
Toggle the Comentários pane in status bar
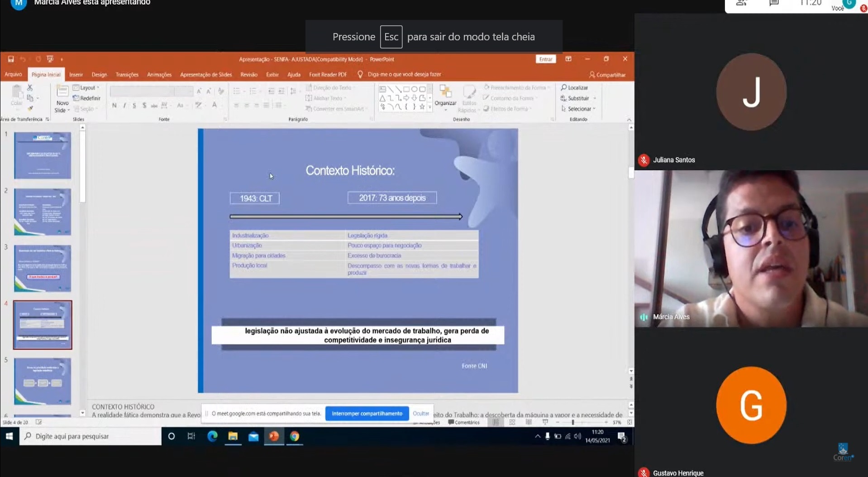tap(463, 422)
